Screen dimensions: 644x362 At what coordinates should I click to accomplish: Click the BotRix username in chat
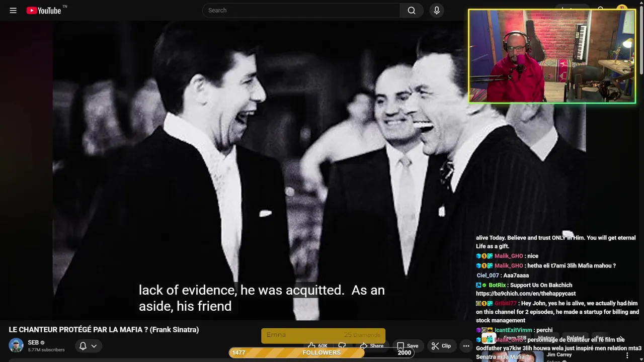(x=497, y=285)
